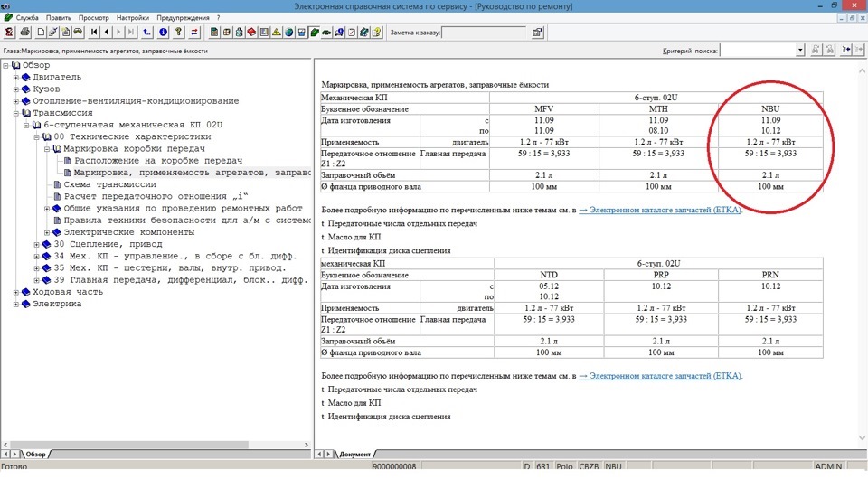The width and height of the screenshot is (868, 488).
Task: Click the globe icon in the toolbar
Action: coord(288,33)
